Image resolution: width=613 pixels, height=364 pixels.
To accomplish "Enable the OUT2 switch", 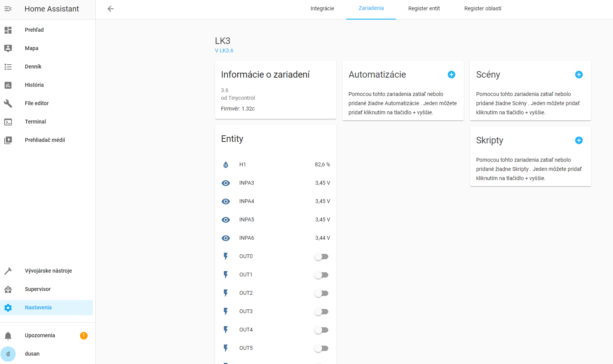I will (x=321, y=293).
